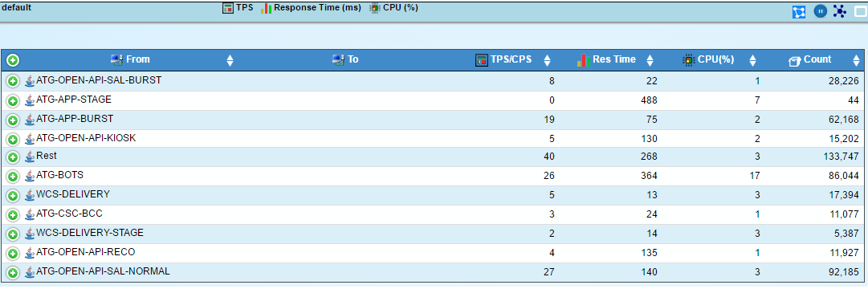This screenshot has height=289, width=868.
Task: Sort by the From column arrows
Action: (x=230, y=60)
